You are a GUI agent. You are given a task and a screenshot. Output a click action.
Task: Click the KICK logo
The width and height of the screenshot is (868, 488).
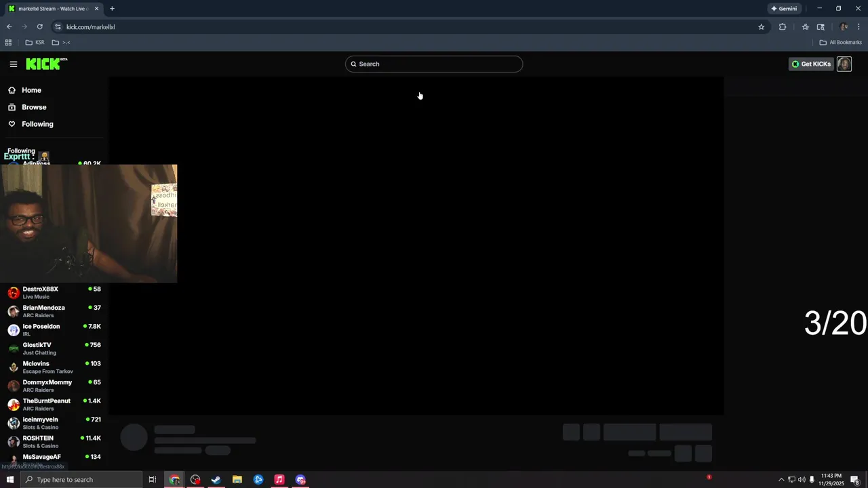pos(46,64)
